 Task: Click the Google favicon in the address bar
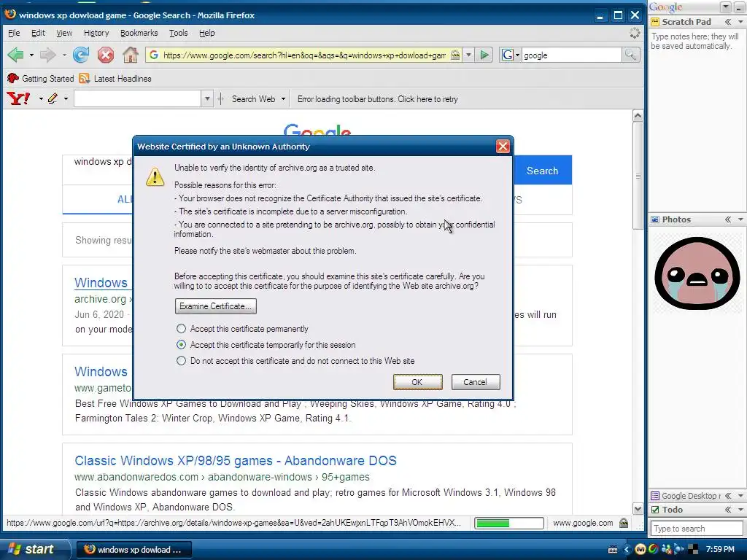pyautogui.click(x=154, y=55)
